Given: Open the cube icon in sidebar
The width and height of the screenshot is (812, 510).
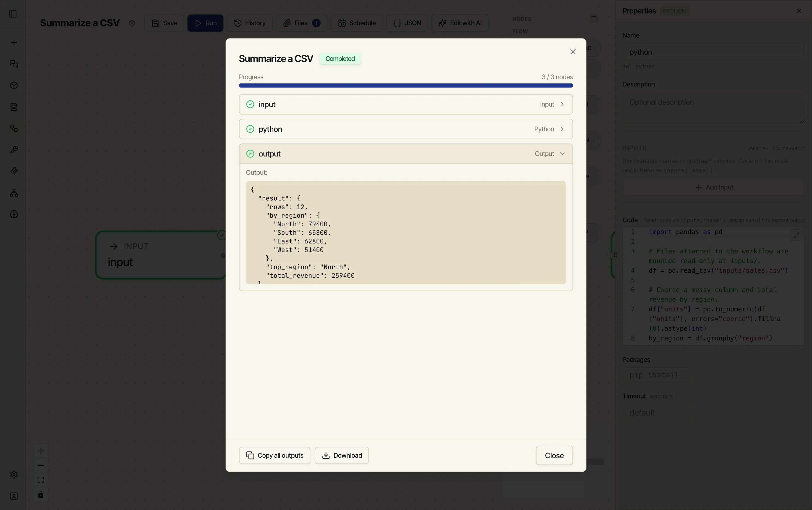Looking at the screenshot, I should [14, 85].
